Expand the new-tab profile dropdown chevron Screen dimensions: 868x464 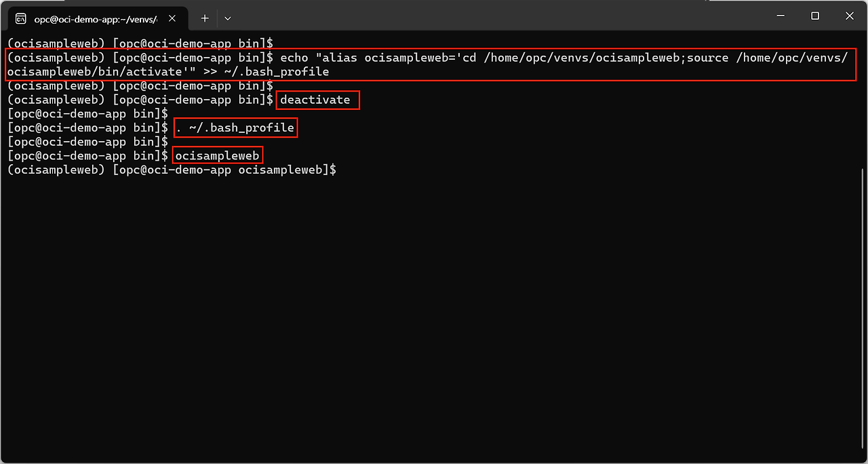coord(228,18)
